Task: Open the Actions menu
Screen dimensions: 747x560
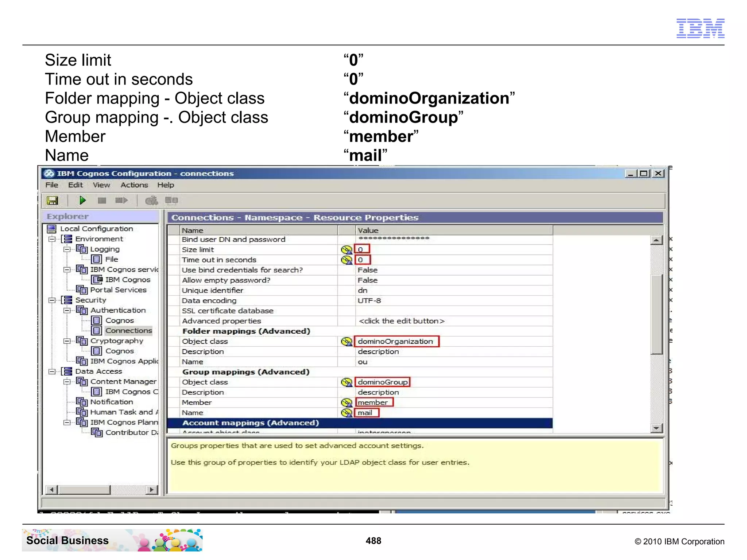Action: point(134,185)
